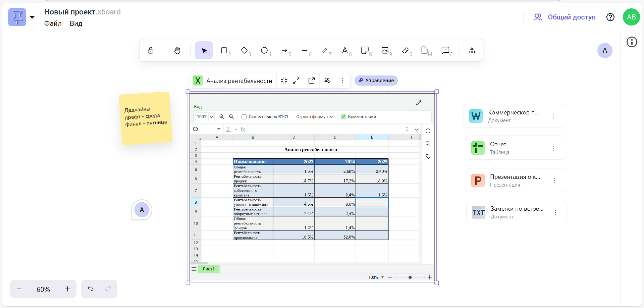
Task: Open the help question mark icon
Action: click(x=610, y=17)
